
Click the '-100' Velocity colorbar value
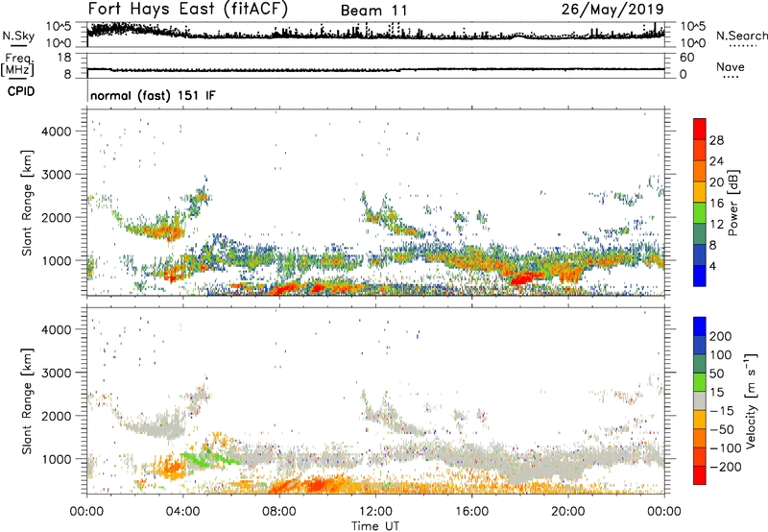[x=726, y=448]
